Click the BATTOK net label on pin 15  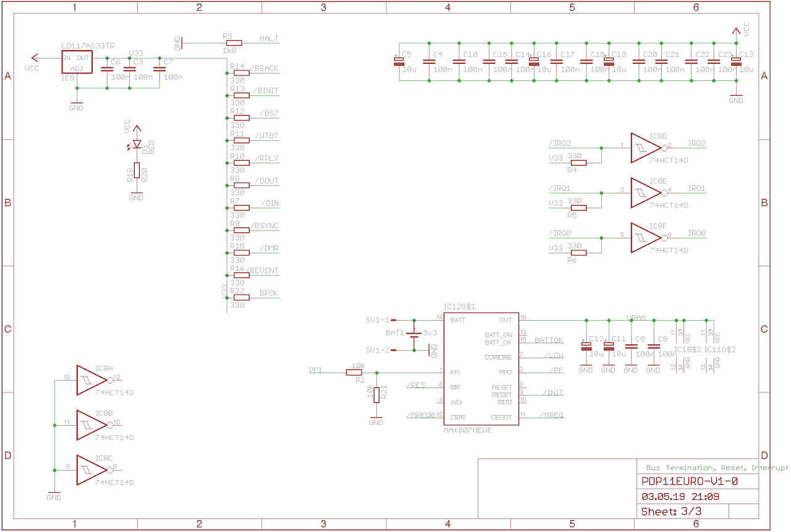click(x=549, y=340)
